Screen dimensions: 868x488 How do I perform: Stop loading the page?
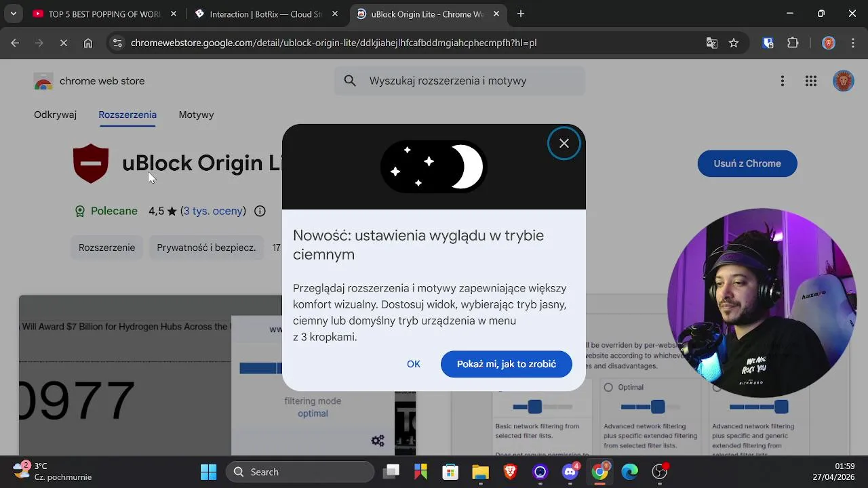(63, 43)
